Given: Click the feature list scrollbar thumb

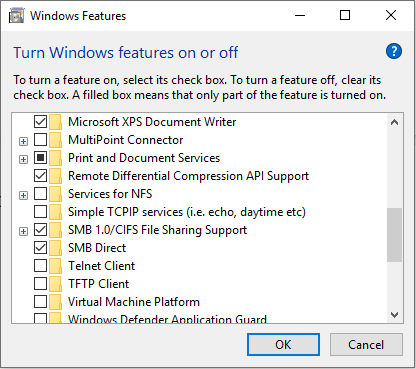Looking at the screenshot, I should (x=394, y=235).
